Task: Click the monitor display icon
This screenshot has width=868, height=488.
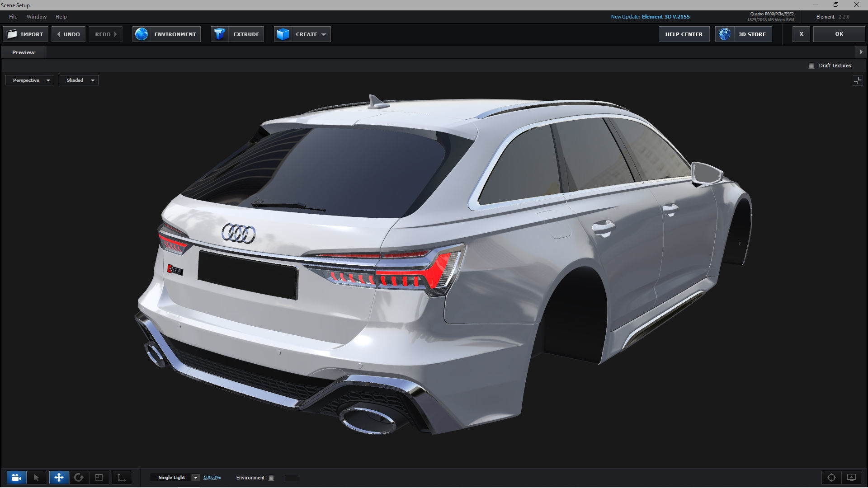Action: [851, 478]
